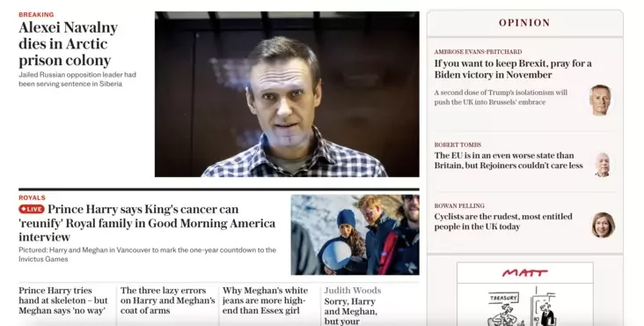Open Prince Harry King's cancer interview headline
Image resolution: width=644 pixels, height=326 pixels.
(147, 223)
